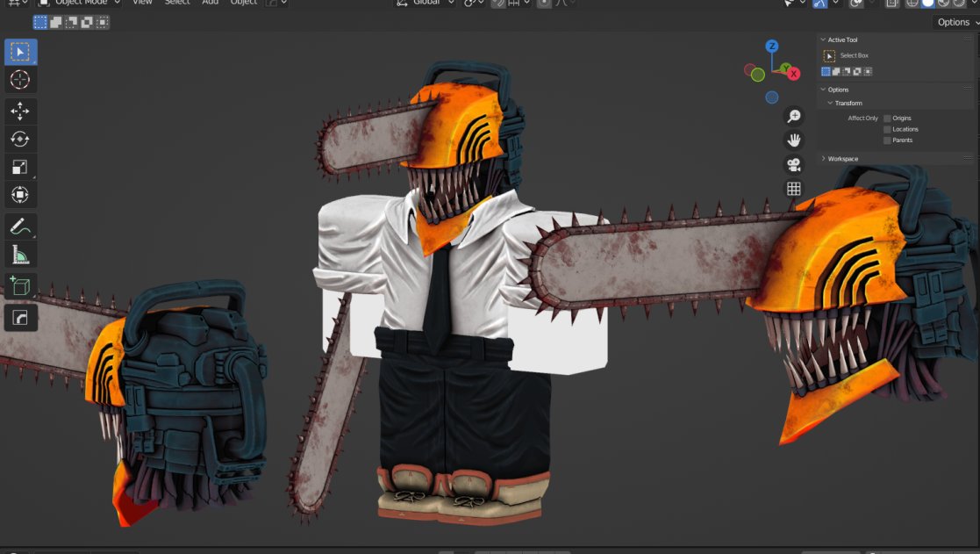Toggle Set mode in Active Tool panel
This screenshot has height=554, width=980.
[x=826, y=71]
